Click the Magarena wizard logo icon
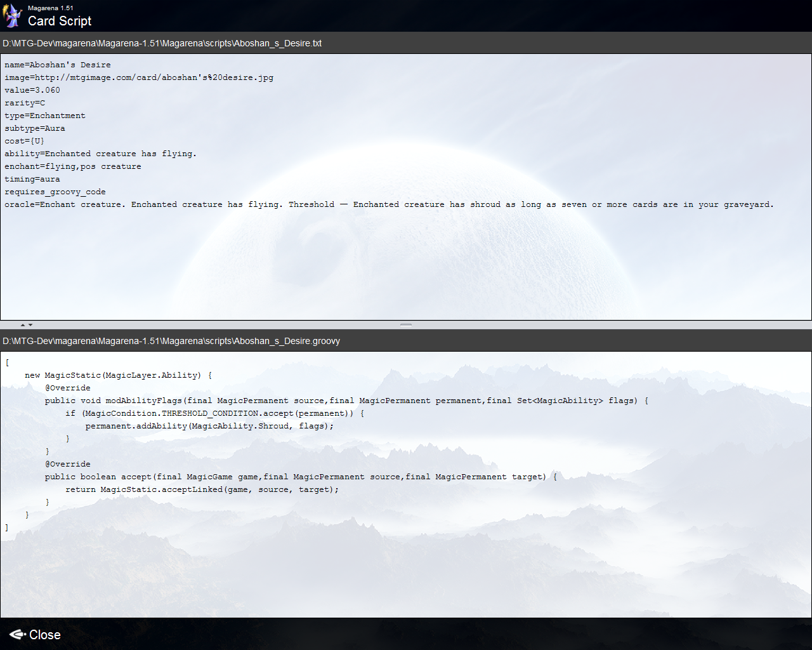 click(x=13, y=16)
